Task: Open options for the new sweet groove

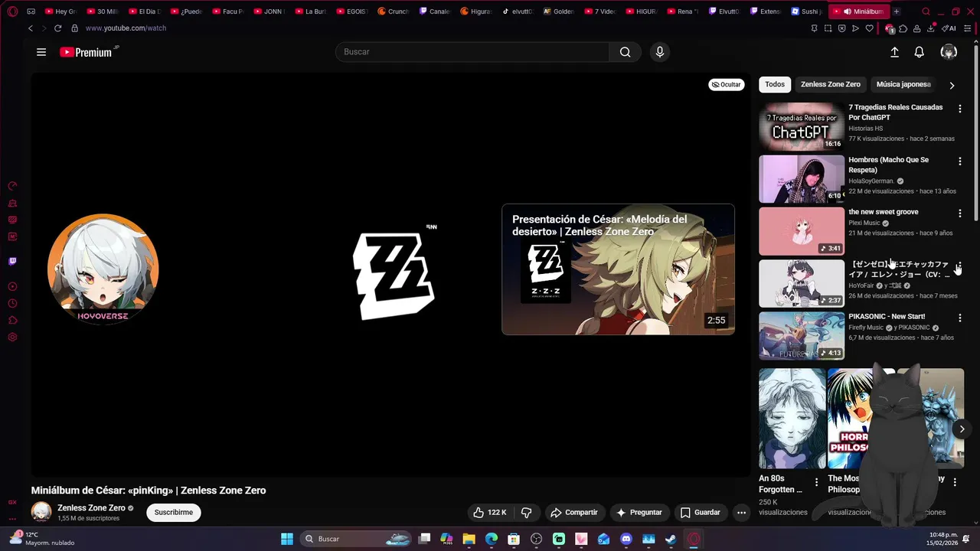Action: click(x=959, y=214)
